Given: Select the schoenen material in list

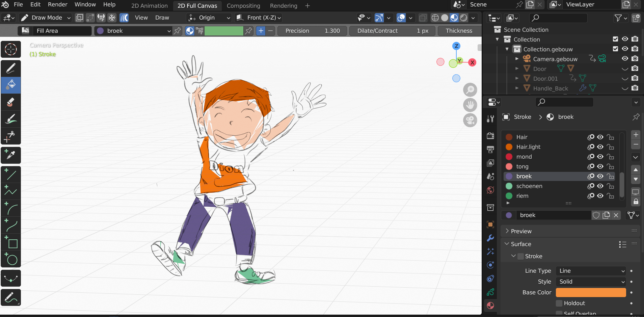Looking at the screenshot, I should pos(529,186).
